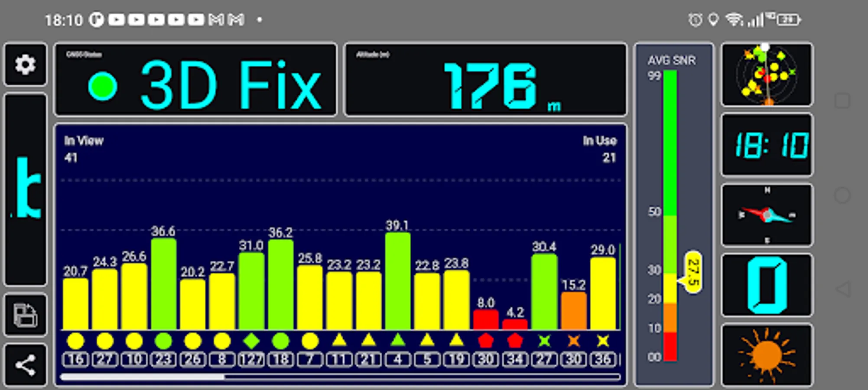This screenshot has width=868, height=390.
Task: Tap the yellow bar labeled 20.7
Action: [x=76, y=304]
